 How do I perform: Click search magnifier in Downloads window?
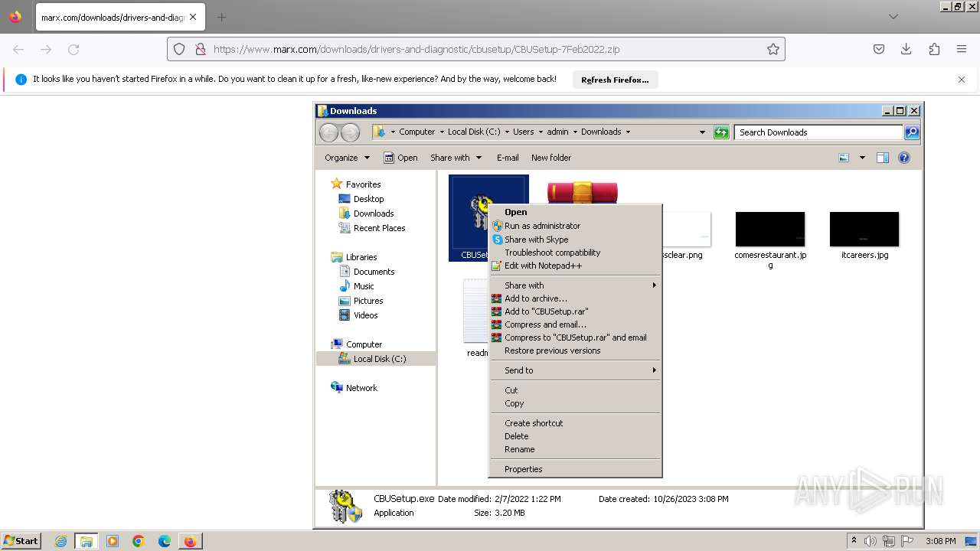pyautogui.click(x=911, y=132)
